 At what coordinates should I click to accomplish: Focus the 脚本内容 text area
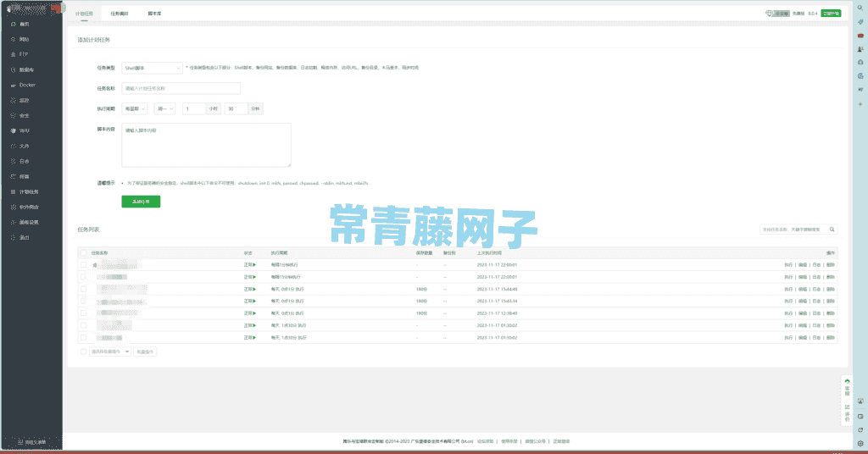[207, 145]
